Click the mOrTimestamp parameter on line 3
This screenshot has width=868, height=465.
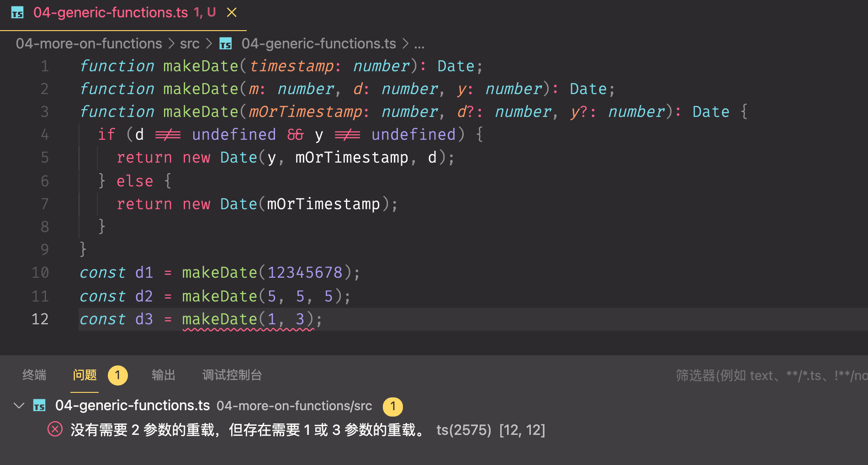tap(305, 112)
